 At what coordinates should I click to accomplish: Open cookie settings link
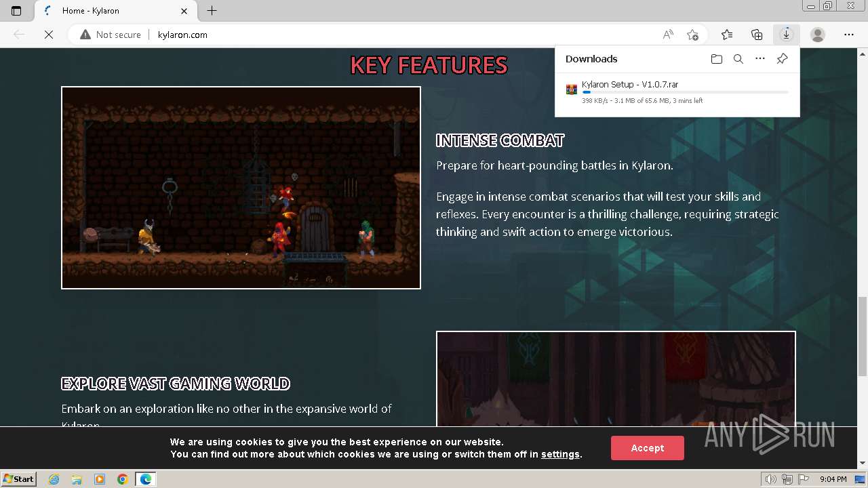[x=560, y=454]
